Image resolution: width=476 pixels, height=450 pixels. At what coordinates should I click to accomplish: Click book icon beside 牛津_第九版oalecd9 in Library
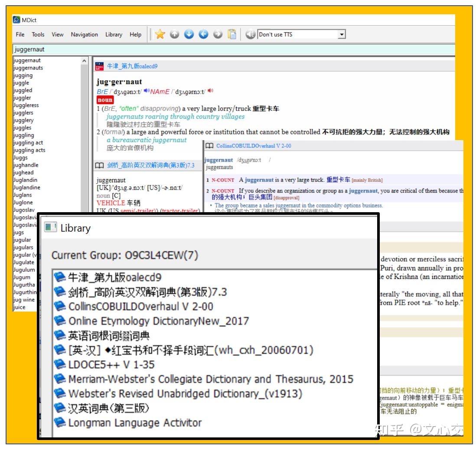(x=60, y=277)
